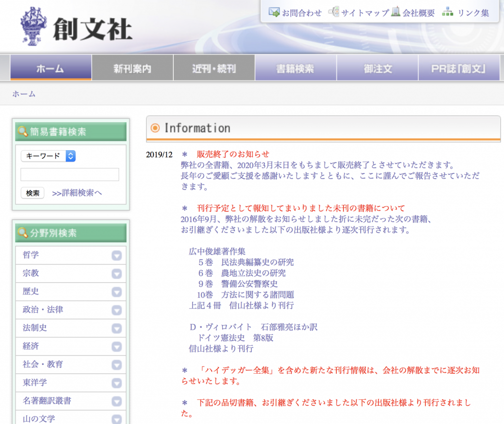Click the 方法に関する諸問題 entry
This screenshot has height=424, width=504.
click(x=257, y=294)
